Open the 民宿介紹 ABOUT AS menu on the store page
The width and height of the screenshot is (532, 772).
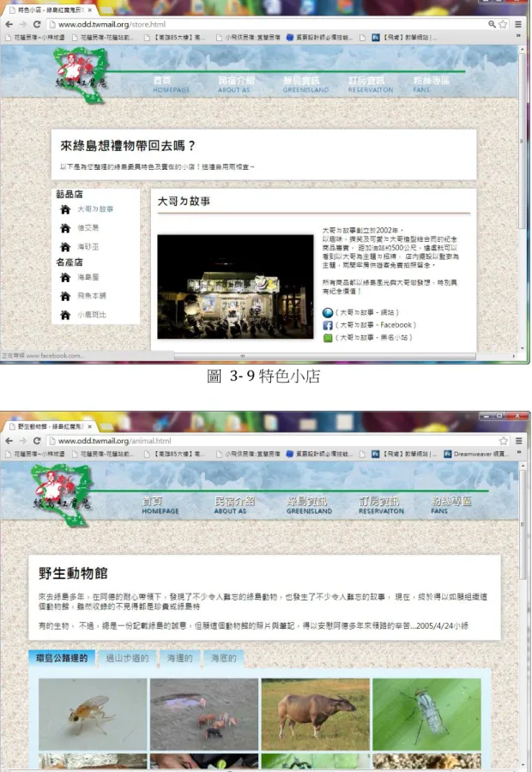point(236,84)
